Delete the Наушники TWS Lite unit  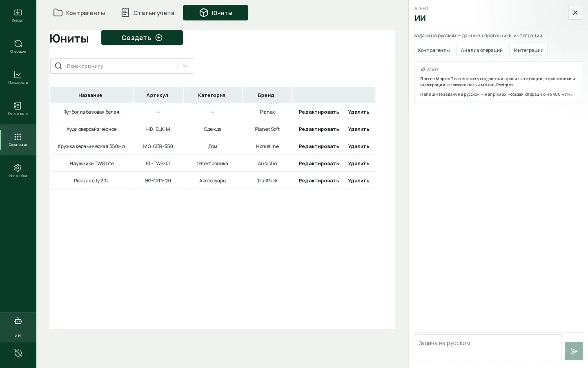(359, 164)
